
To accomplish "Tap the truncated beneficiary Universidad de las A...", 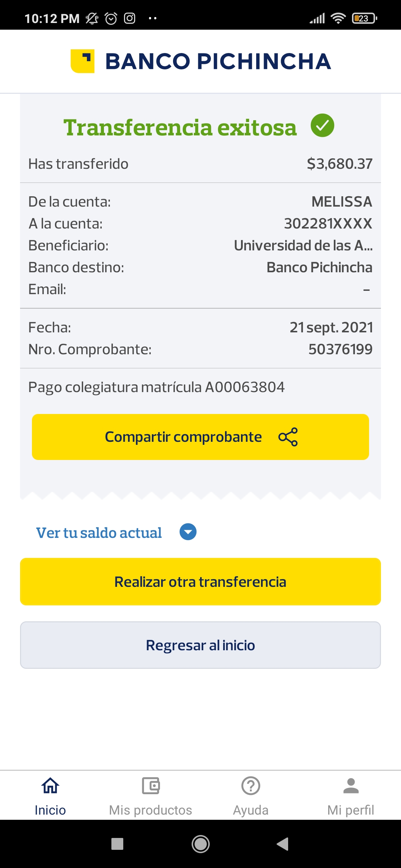I will [303, 246].
